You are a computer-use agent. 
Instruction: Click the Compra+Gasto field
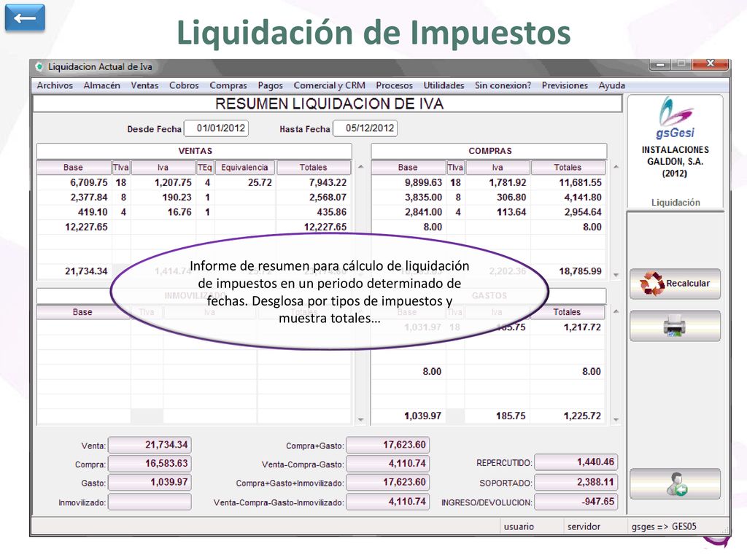click(388, 445)
